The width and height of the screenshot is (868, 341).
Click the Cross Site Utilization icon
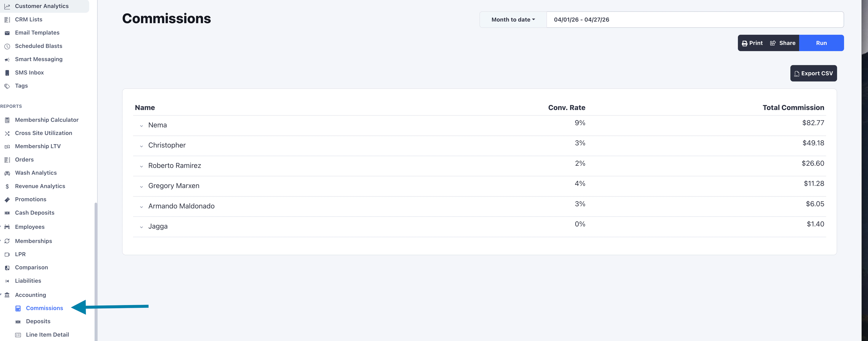pos(7,133)
